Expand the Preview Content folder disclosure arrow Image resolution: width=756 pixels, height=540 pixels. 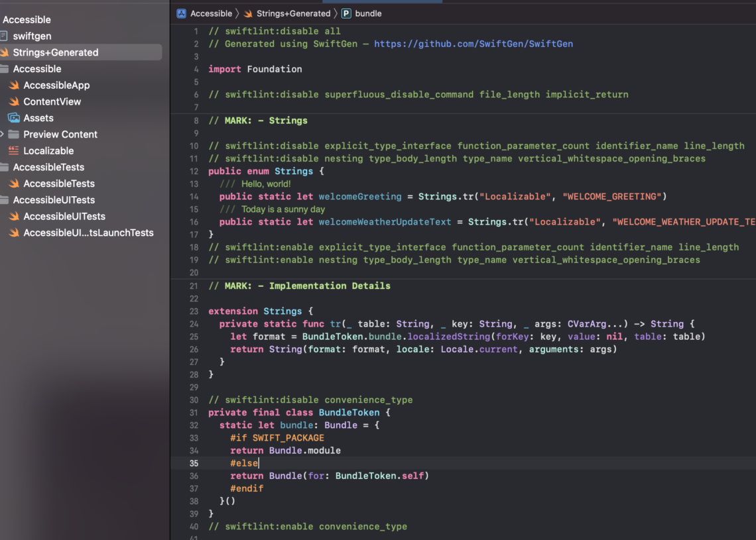coord(3,135)
